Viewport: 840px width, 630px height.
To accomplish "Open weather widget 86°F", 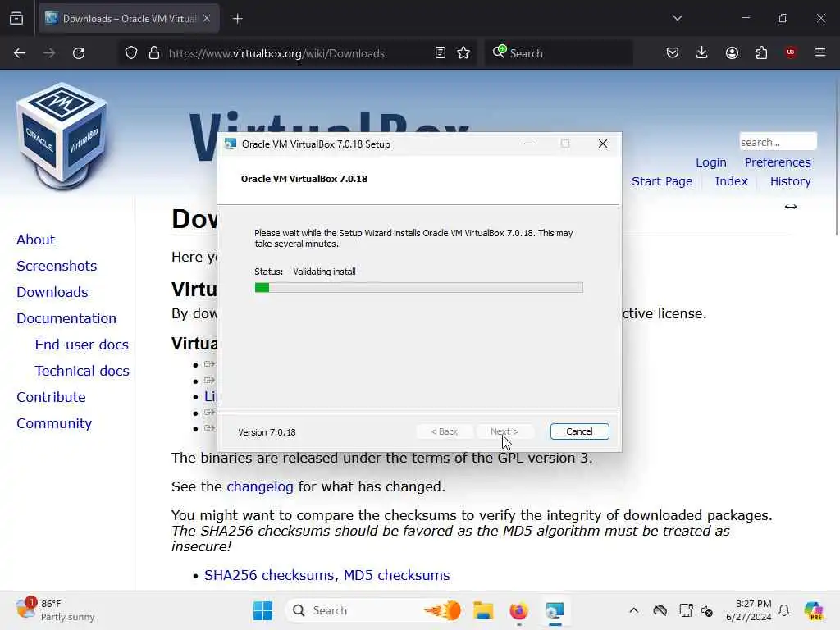I will [55, 610].
